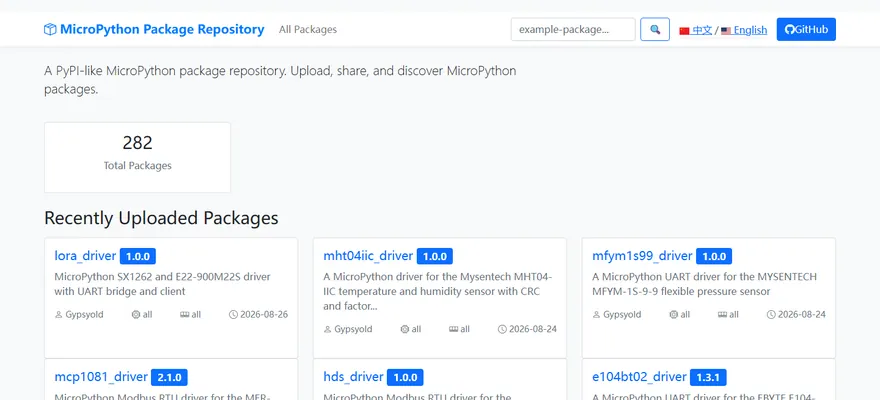Click hds_driver version badge 1.0.0
The width and height of the screenshot is (880, 400).
[405, 377]
